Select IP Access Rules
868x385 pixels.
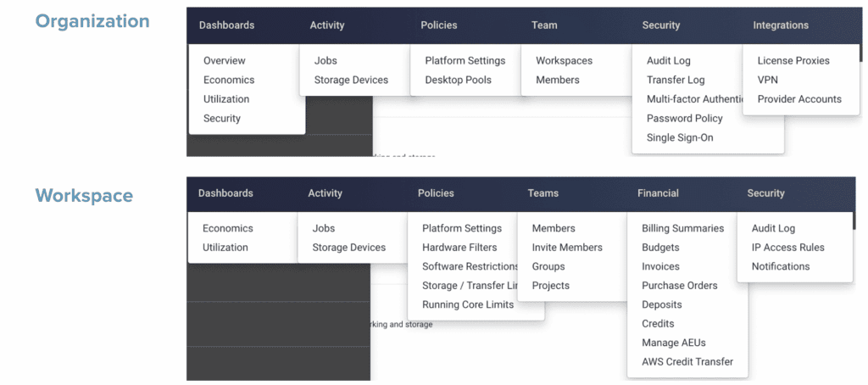(x=787, y=248)
